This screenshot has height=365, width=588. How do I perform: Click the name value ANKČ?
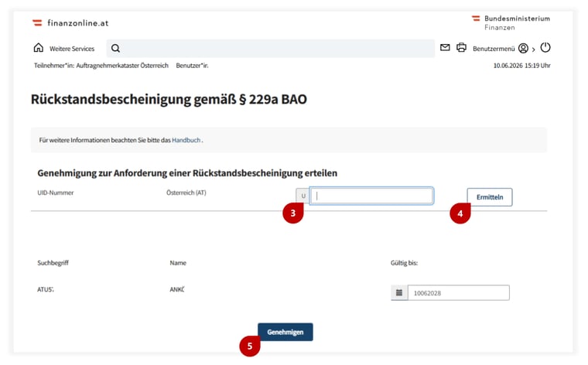coord(177,290)
